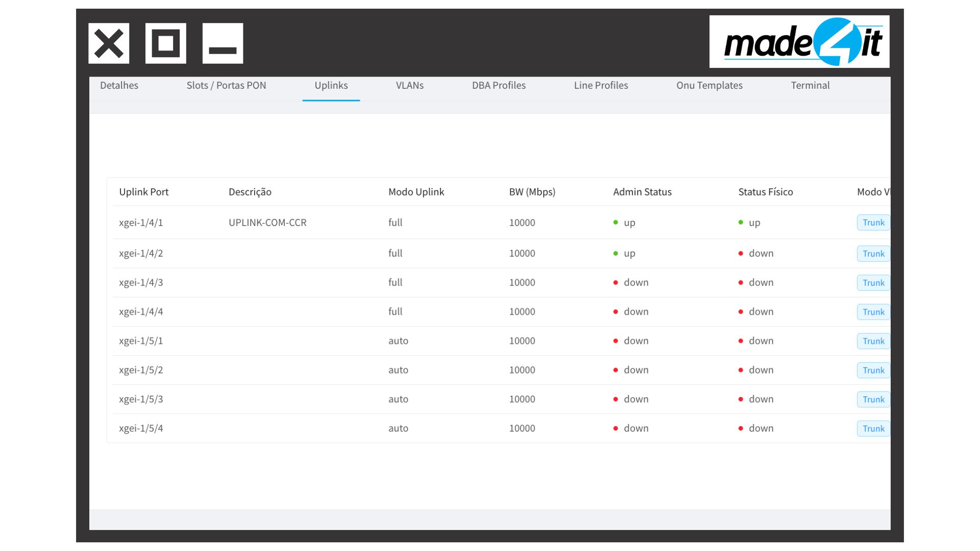Click the Uplink Port column header
This screenshot has width=980, height=551.
coord(143,192)
